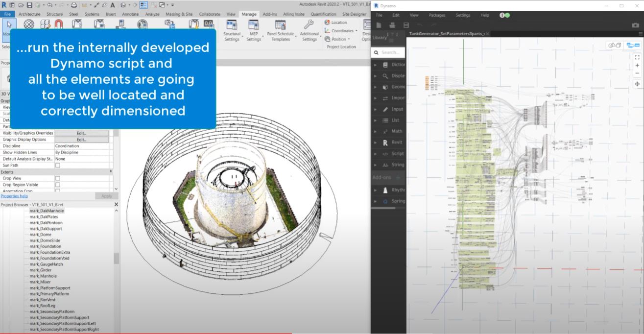Open MEP Settings in the Manage ribbon
Screen dimensions: 644x334
(x=253, y=30)
